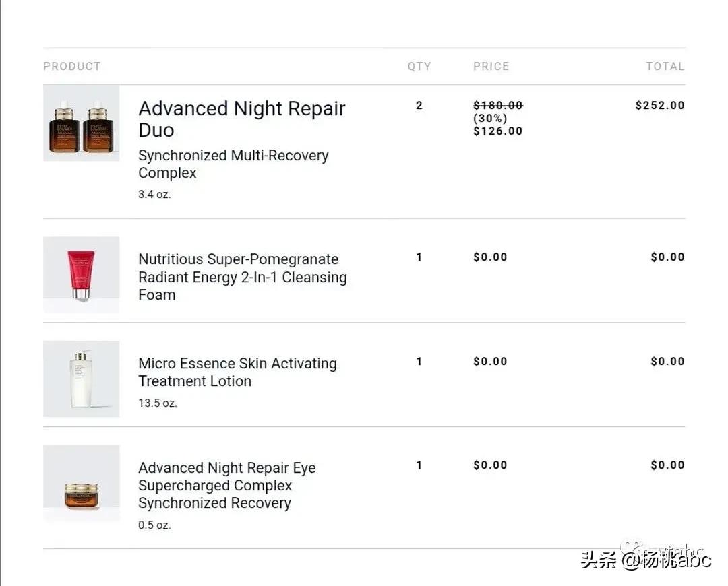This screenshot has width=728, height=586.
Task: Click the QTY column header
Action: coord(419,66)
